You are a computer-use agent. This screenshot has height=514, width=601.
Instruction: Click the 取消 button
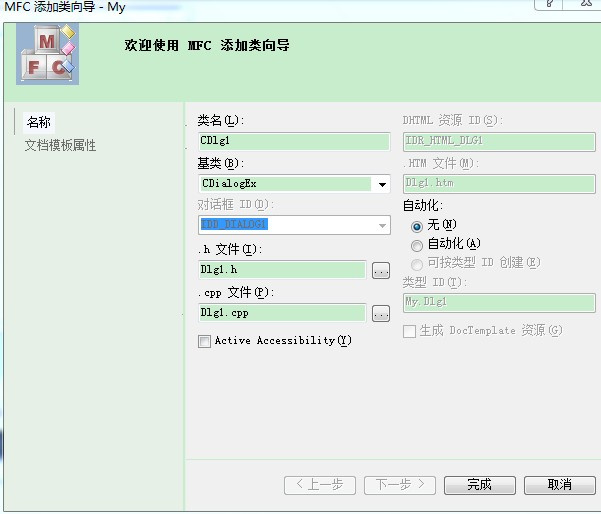(x=560, y=485)
